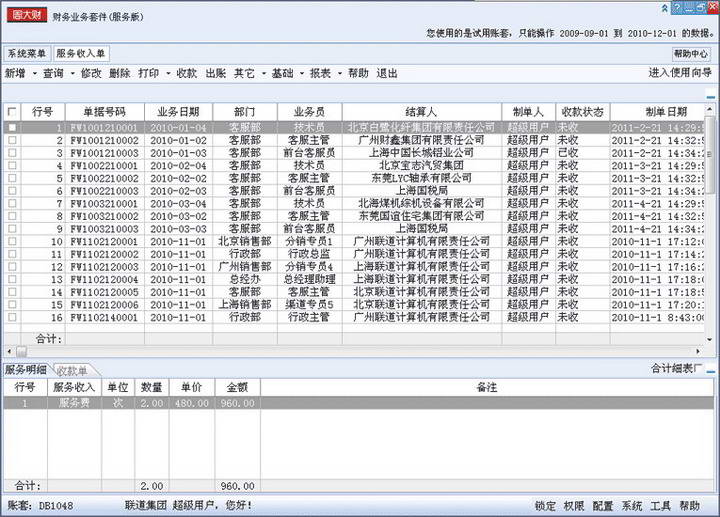The image size is (720, 517).
Task: Expand the 报表 dropdown arrow
Action: click(x=340, y=74)
